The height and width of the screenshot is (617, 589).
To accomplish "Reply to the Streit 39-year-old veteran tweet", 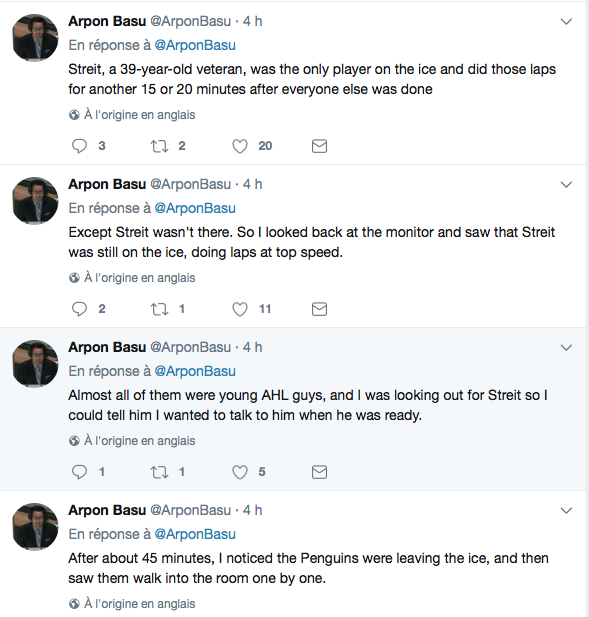I will (x=79, y=146).
